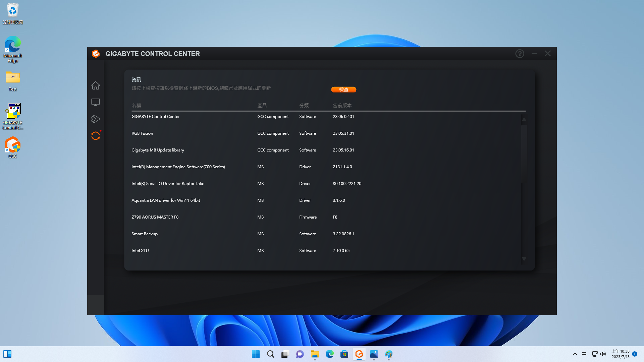The width and height of the screenshot is (644, 362).
Task: Open Recycle Bin desktop icon
Action: (13, 13)
